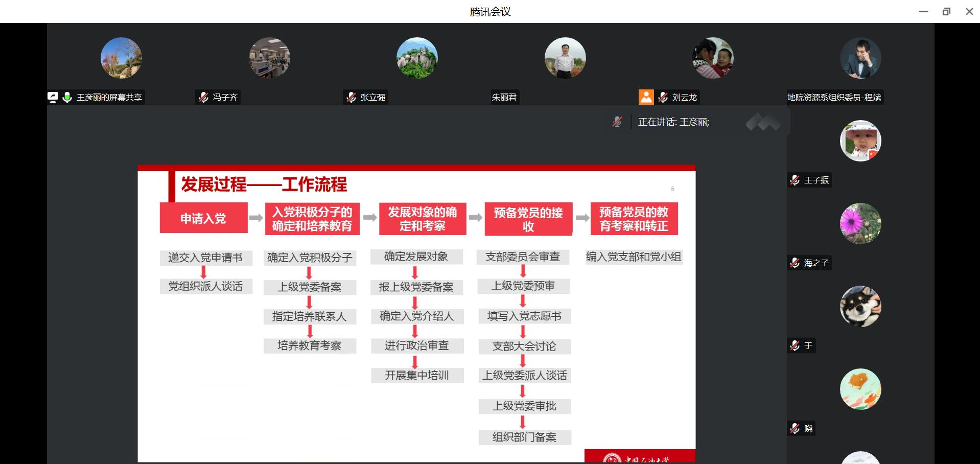This screenshot has width=980, height=464.
Task: Click the muted mic icon next to 刘云龙
Action: 663,97
